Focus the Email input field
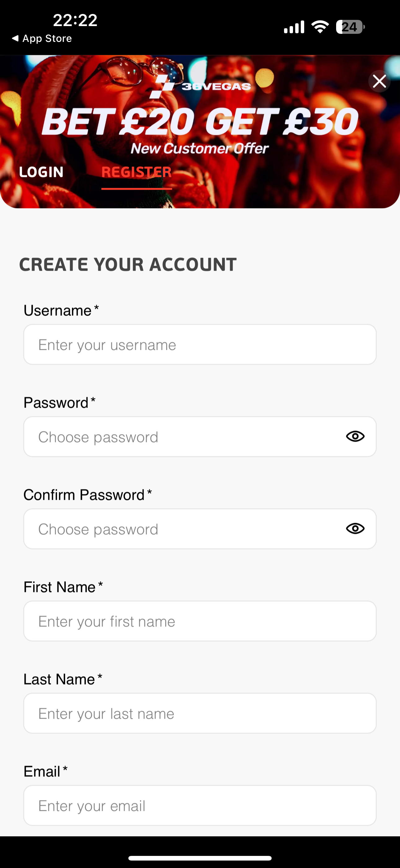This screenshot has height=868, width=400. click(x=200, y=805)
